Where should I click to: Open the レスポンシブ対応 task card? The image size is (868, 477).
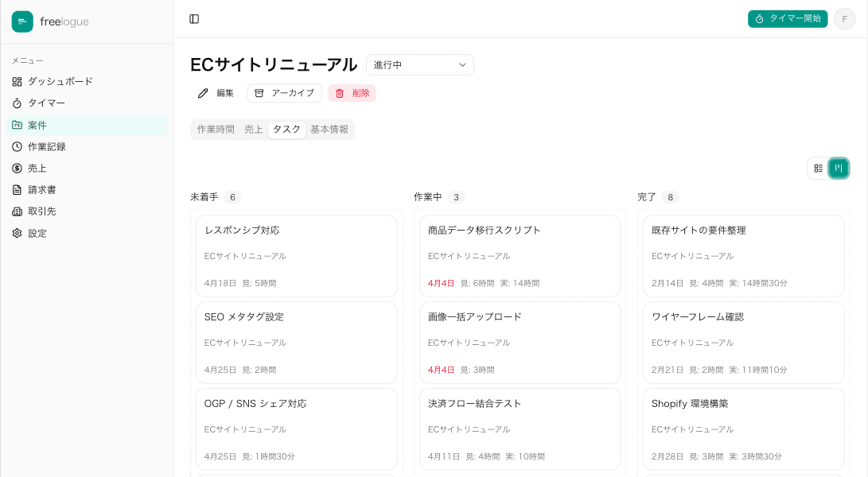[x=296, y=255]
